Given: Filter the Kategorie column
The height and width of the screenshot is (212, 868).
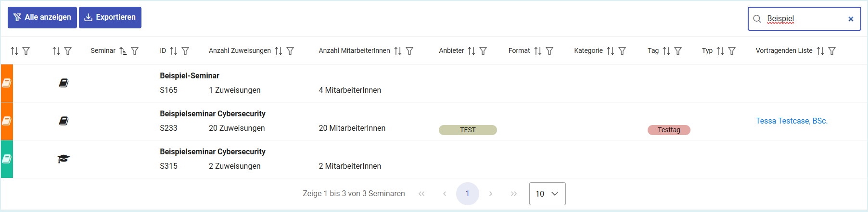Looking at the screenshot, I should pyautogui.click(x=622, y=51).
